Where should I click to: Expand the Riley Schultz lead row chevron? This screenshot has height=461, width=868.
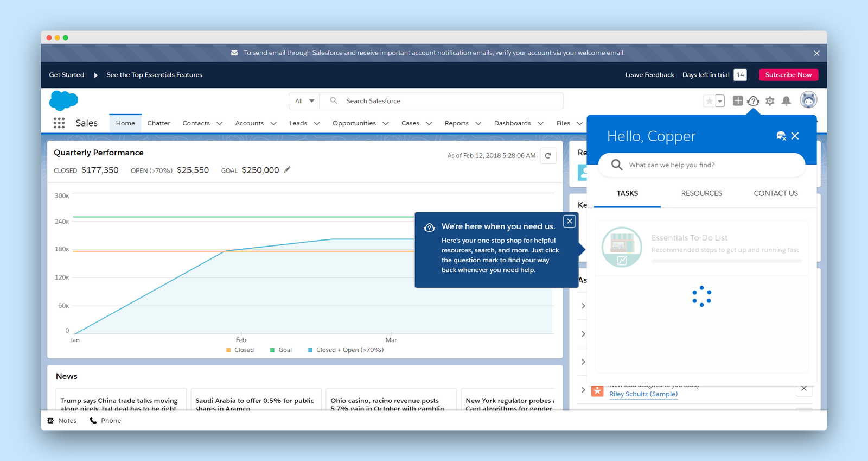pyautogui.click(x=583, y=390)
